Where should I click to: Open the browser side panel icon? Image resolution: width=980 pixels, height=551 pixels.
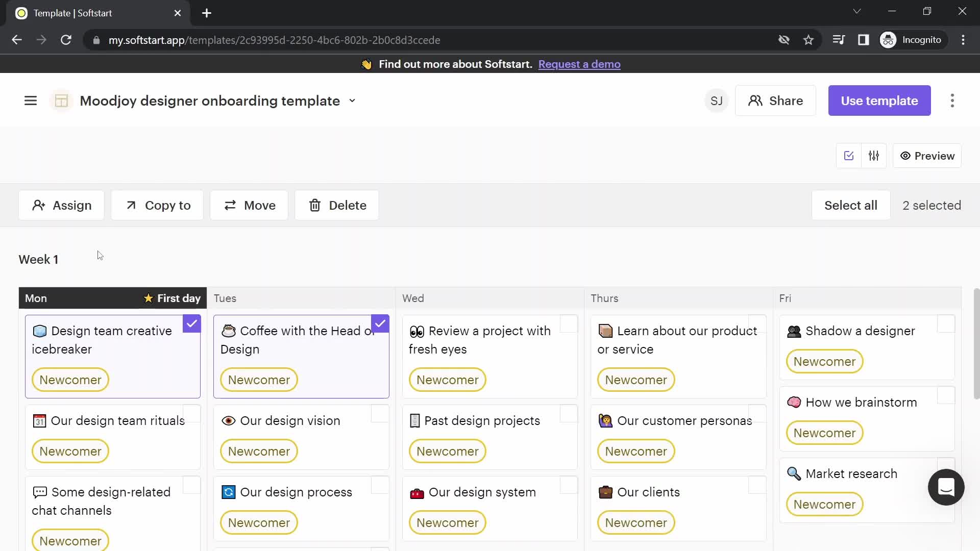[864, 40]
